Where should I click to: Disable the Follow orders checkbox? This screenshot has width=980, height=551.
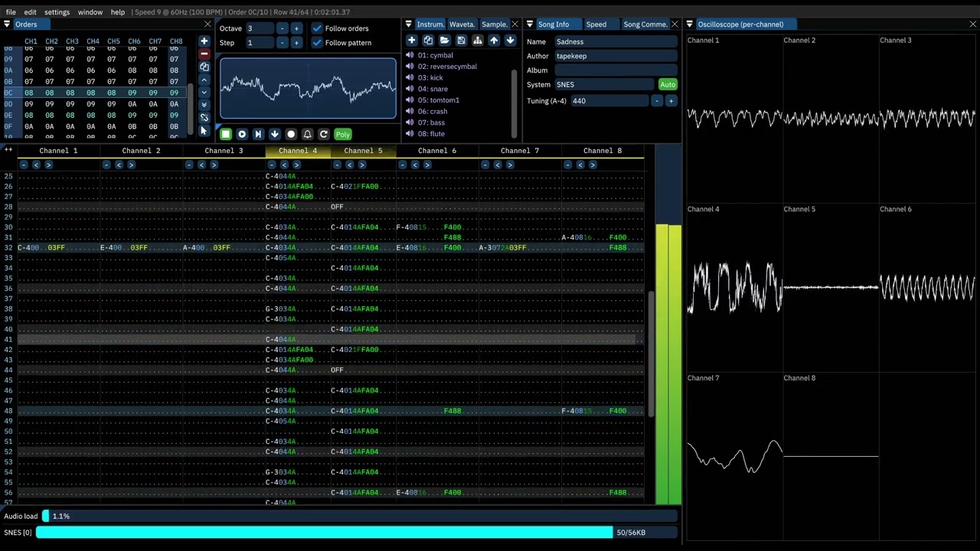(317, 28)
